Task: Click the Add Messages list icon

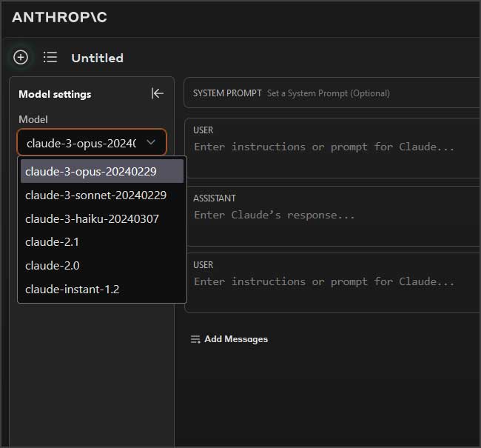Action: point(195,339)
